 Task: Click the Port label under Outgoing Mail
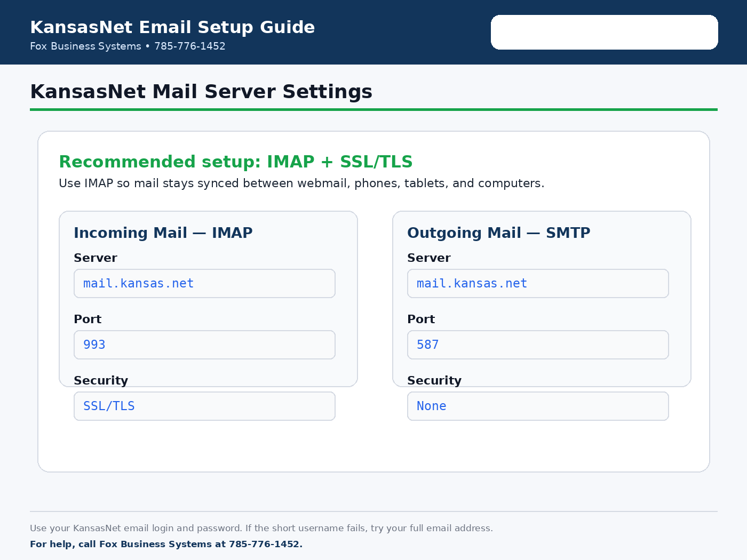pos(421,319)
